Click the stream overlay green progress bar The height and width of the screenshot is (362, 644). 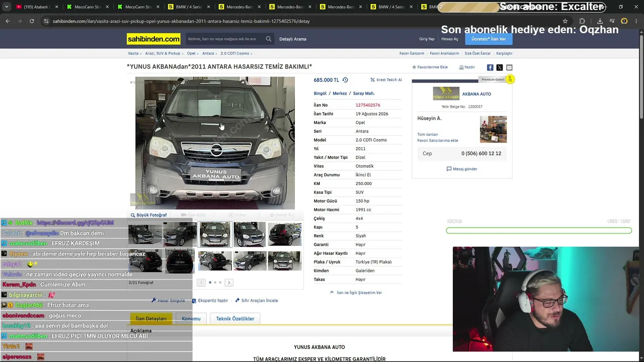tap(539, 231)
